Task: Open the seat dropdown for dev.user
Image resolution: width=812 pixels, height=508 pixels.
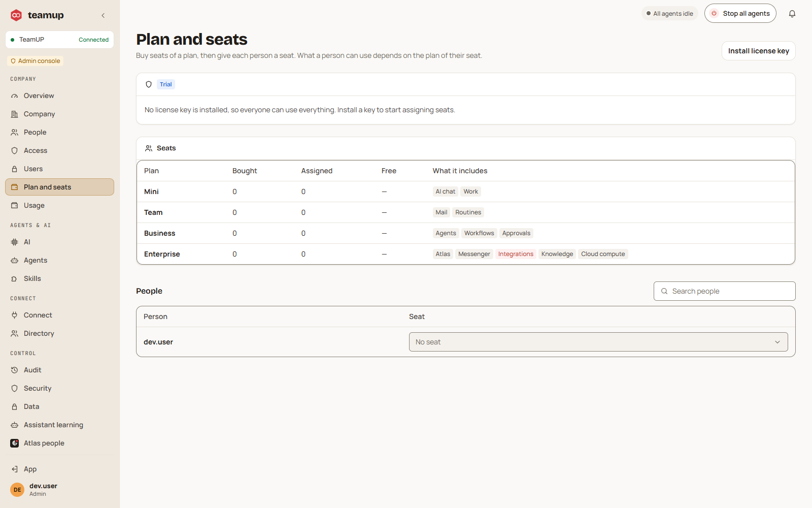Action: click(x=598, y=342)
